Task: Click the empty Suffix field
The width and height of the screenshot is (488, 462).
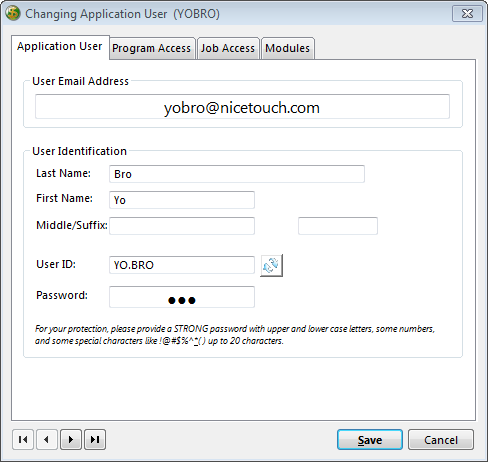Action: 338,226
